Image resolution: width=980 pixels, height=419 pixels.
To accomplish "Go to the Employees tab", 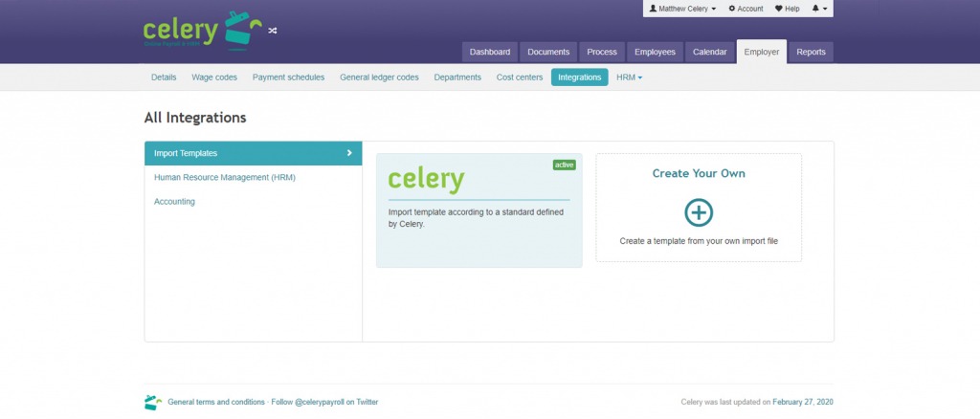I will (x=655, y=52).
